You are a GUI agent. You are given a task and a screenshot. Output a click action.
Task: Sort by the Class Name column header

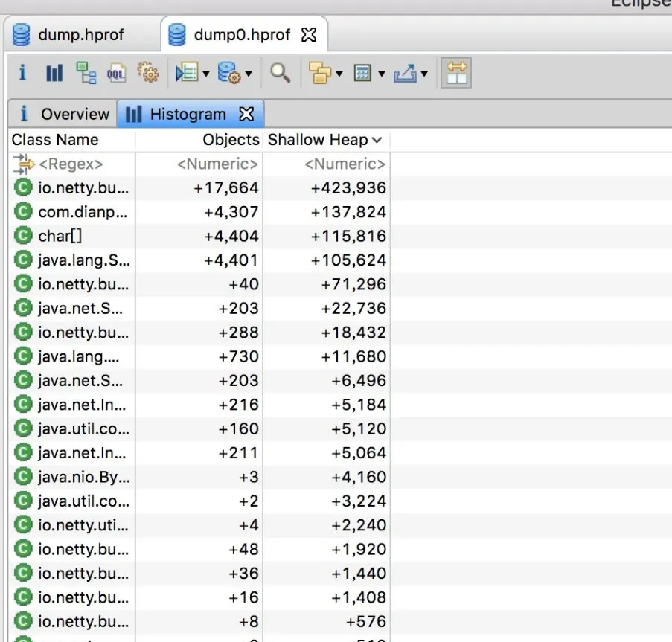pos(71,140)
